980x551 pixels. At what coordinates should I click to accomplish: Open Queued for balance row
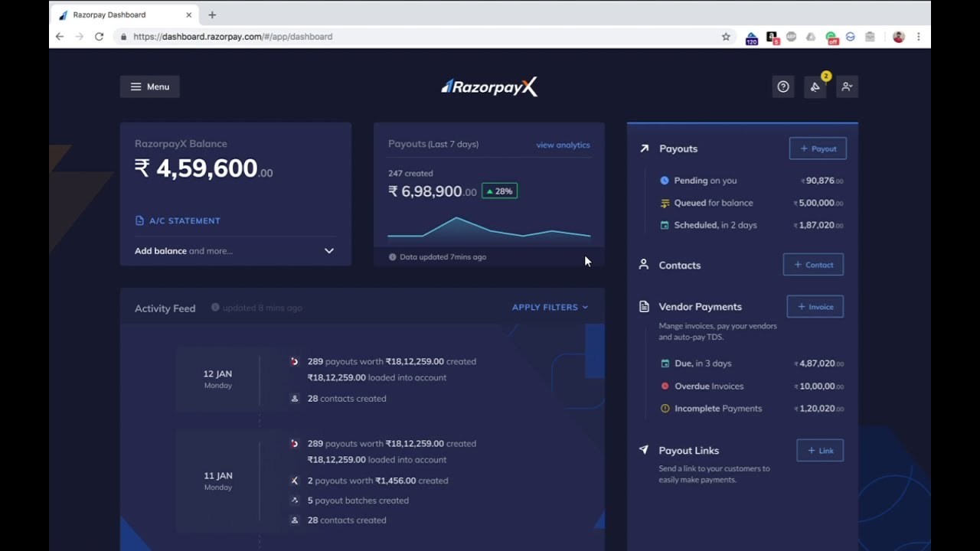point(751,203)
